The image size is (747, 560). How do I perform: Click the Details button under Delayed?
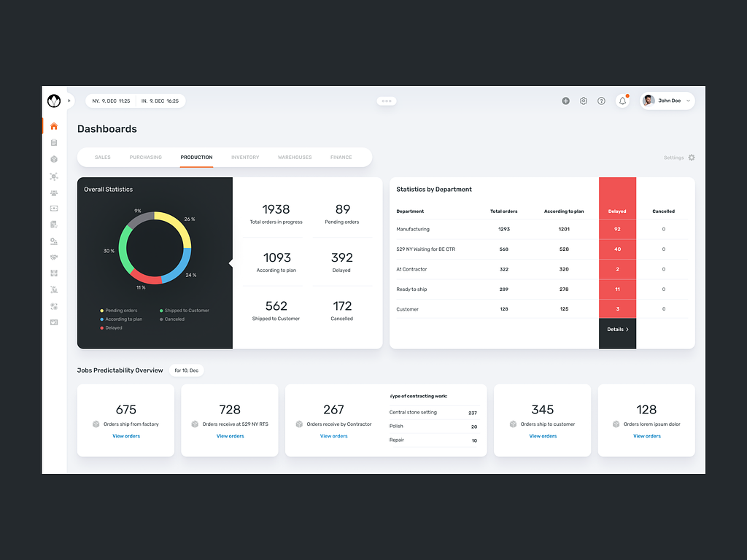tap(617, 330)
